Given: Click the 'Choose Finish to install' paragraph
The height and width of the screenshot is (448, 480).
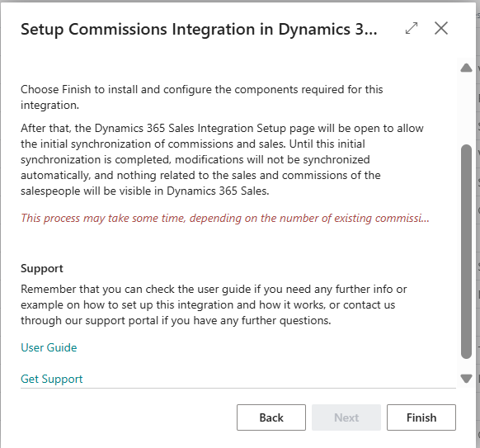Looking at the screenshot, I should [202, 97].
